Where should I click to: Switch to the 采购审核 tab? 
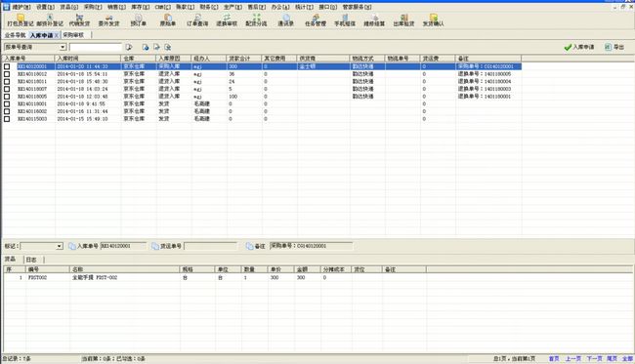(x=73, y=35)
